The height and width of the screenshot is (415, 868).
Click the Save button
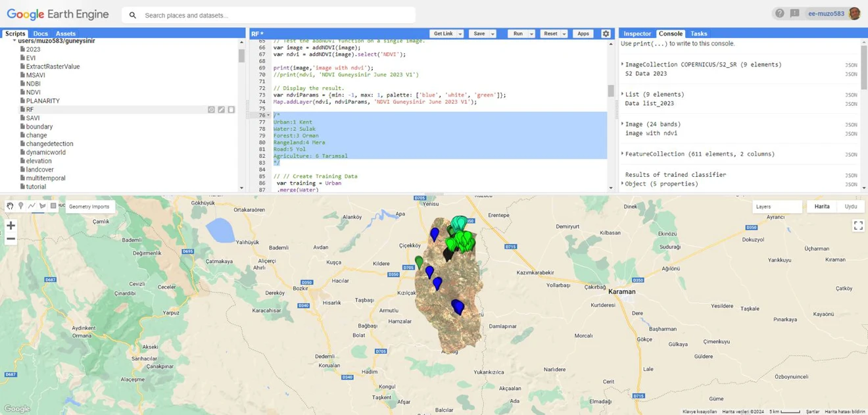coord(479,34)
